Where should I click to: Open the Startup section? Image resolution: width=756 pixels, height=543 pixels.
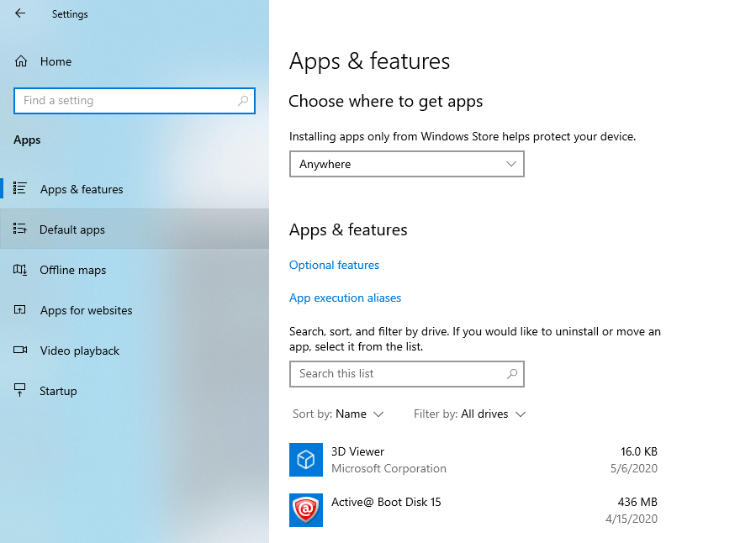click(135, 391)
